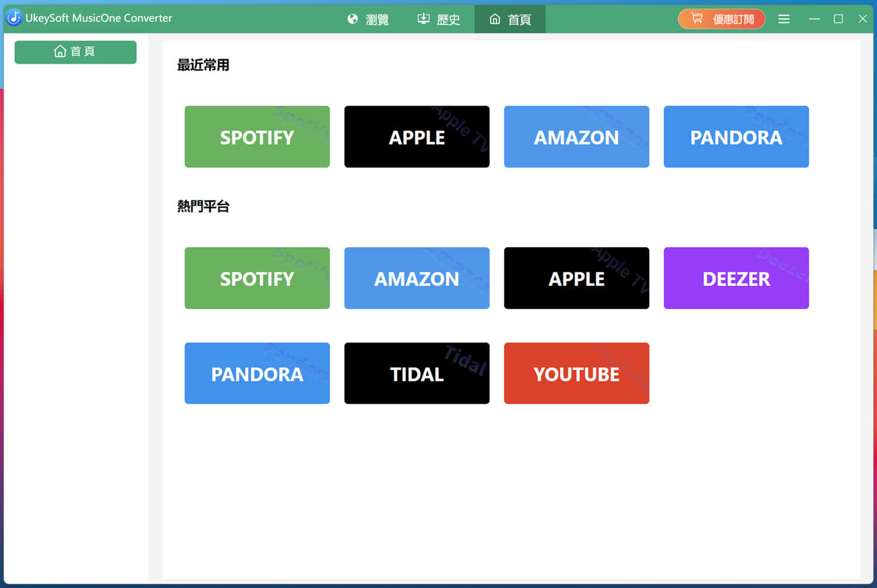
Task: Click the UkeySoft app logo icon
Action: 13,18
